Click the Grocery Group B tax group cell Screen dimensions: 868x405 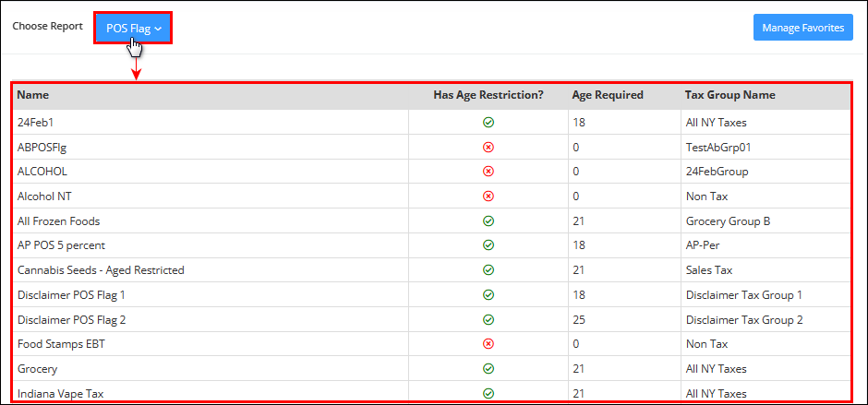coord(728,221)
